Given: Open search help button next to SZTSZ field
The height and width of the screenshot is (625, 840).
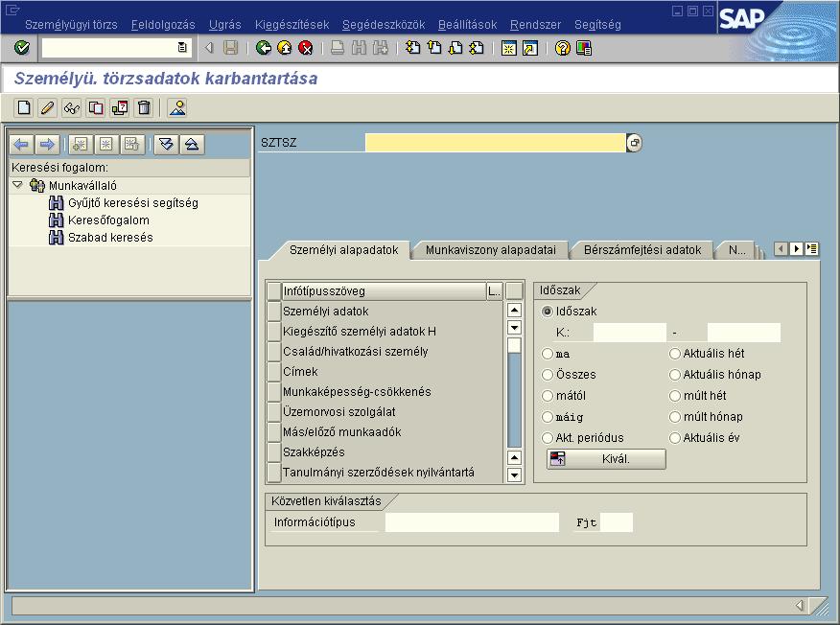Looking at the screenshot, I should (634, 143).
